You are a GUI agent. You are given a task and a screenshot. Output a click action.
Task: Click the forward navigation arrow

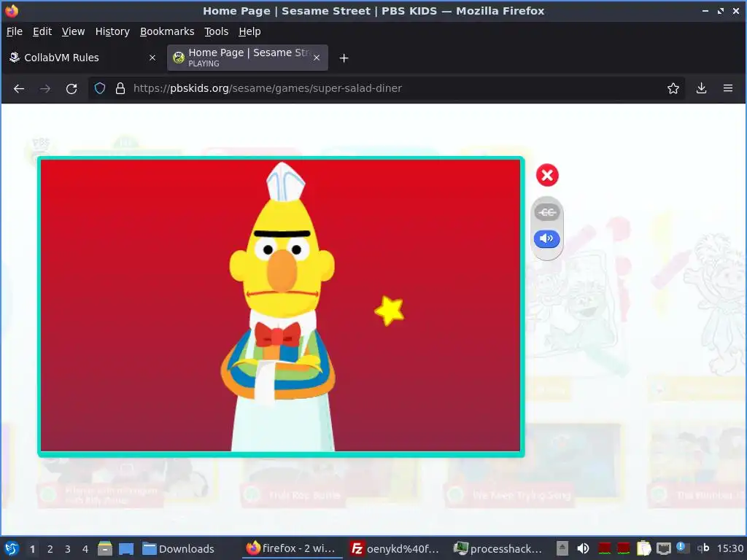click(x=44, y=88)
